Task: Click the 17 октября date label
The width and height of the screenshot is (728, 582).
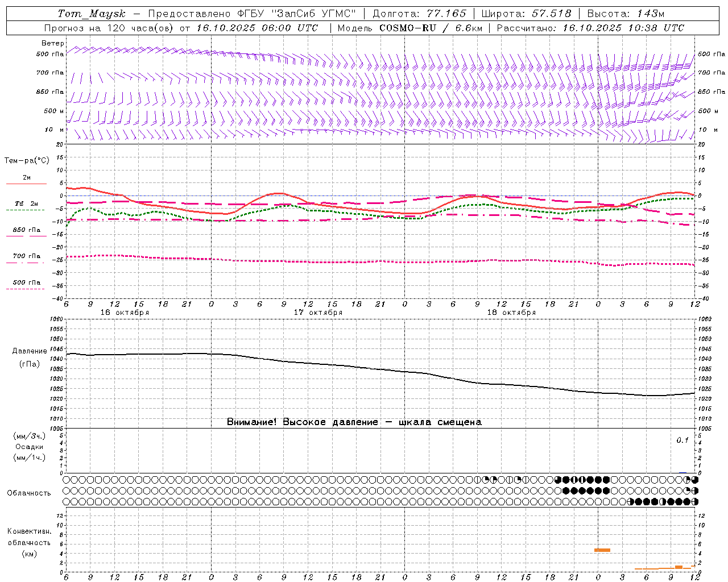Action: click(318, 313)
